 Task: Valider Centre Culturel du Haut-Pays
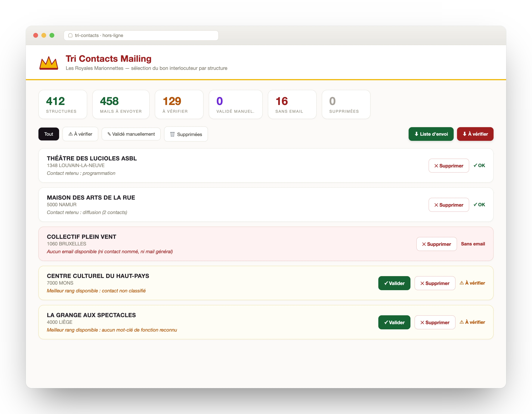[x=394, y=283]
